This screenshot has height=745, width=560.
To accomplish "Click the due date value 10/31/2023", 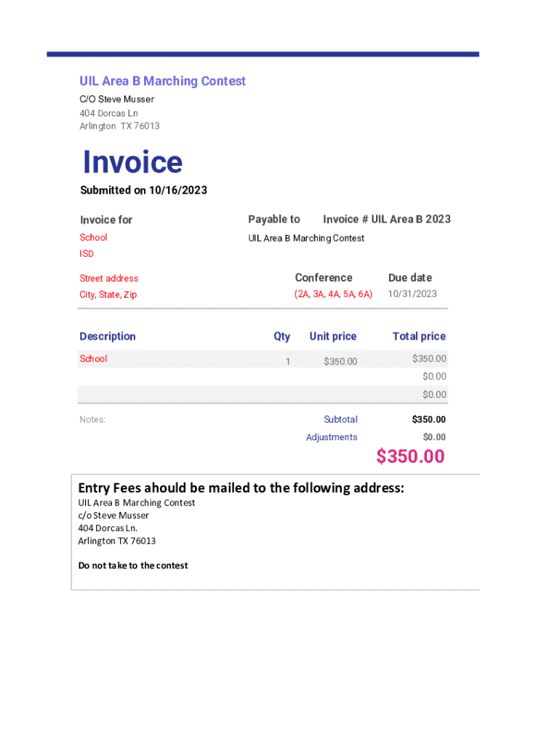I will tap(412, 294).
